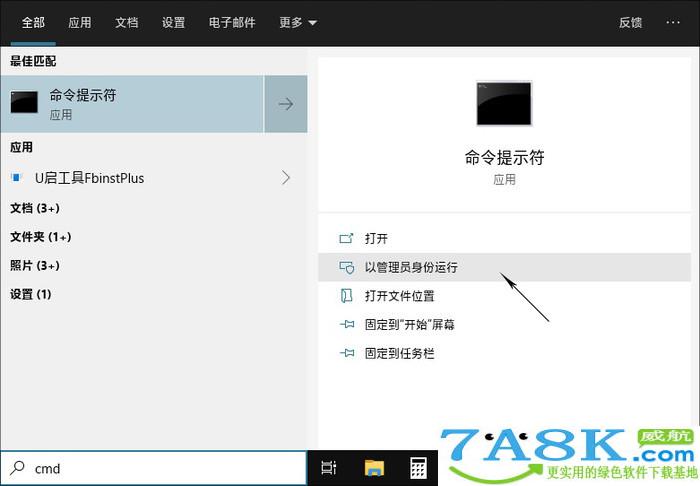
Task: Switch to the 应用 tab
Action: coord(80,22)
